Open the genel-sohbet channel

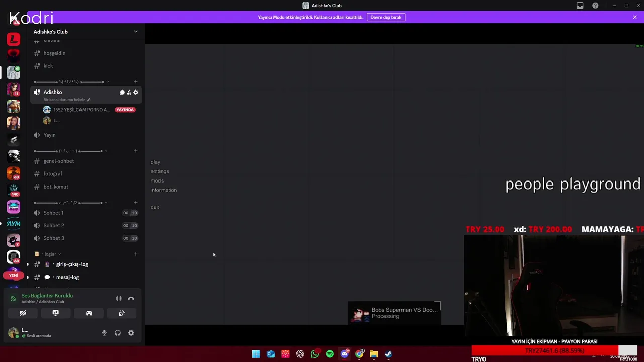(86, 161)
